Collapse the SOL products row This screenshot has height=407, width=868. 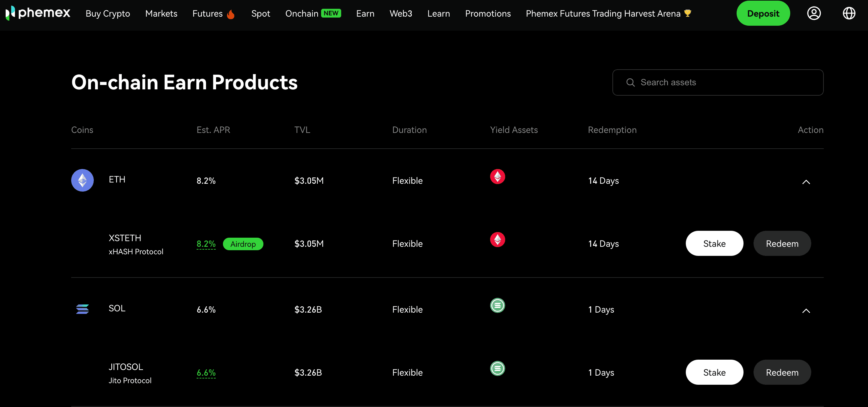[x=806, y=311]
